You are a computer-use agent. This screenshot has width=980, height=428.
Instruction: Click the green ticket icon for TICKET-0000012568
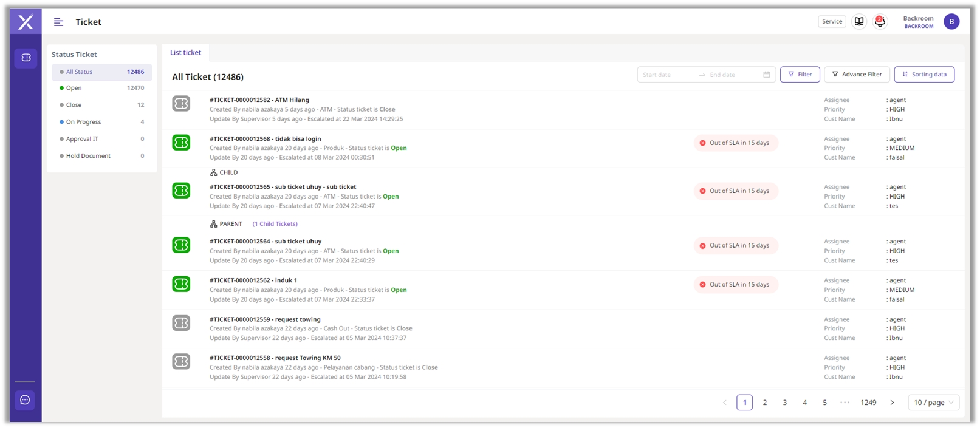click(181, 143)
